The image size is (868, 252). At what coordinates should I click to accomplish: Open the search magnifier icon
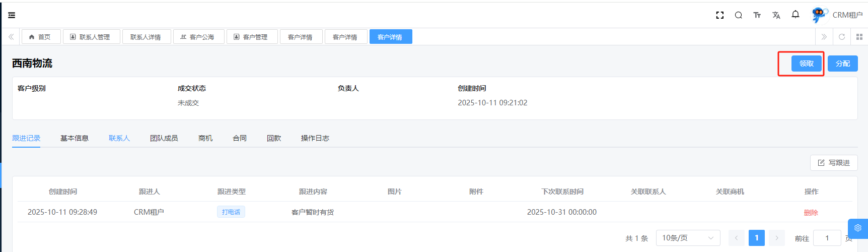tap(738, 15)
